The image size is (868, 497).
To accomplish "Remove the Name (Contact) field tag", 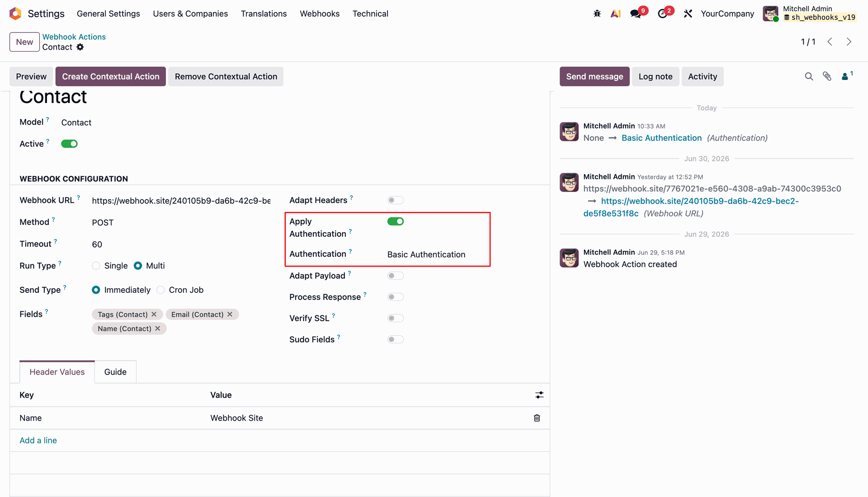I will point(158,328).
